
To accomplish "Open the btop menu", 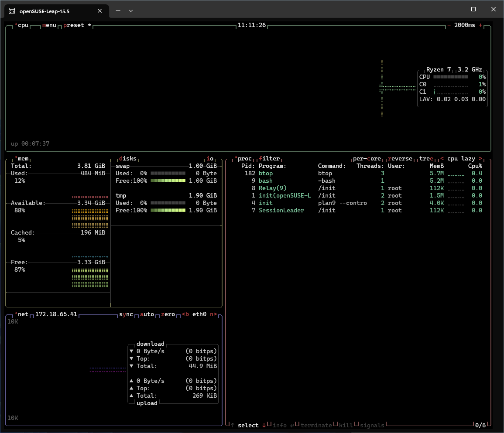I will [x=49, y=25].
